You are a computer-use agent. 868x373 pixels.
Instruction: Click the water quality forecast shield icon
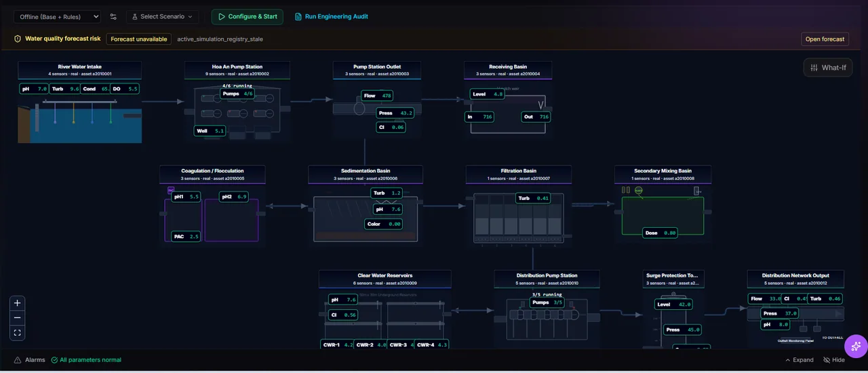(18, 39)
